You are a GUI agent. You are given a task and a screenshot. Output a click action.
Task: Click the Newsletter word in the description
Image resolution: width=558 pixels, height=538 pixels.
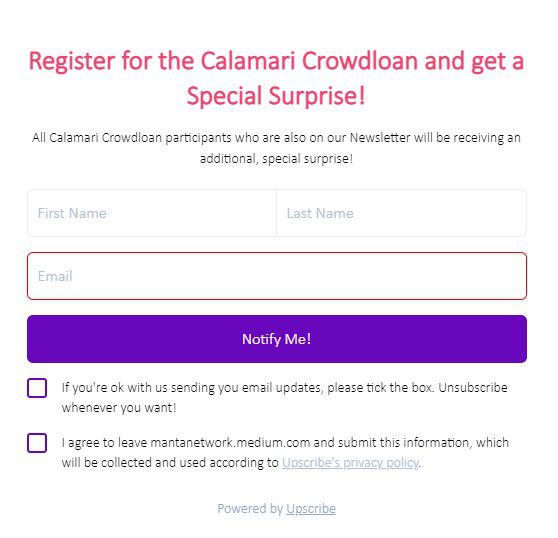(x=380, y=138)
